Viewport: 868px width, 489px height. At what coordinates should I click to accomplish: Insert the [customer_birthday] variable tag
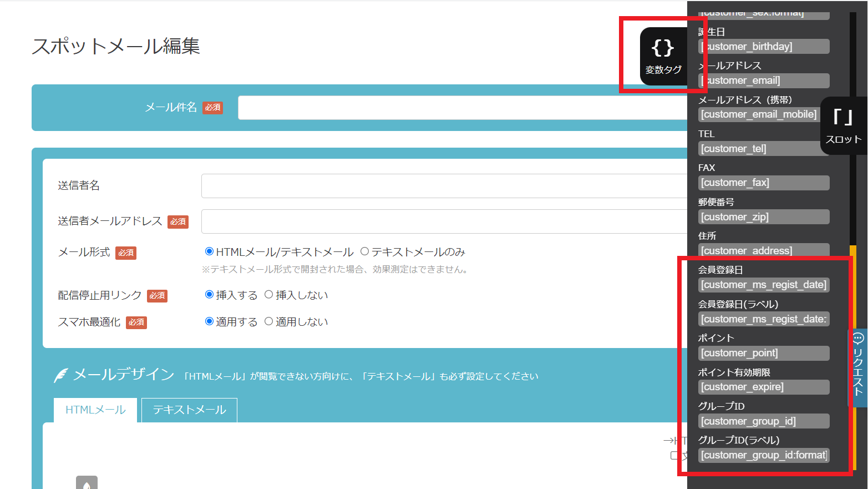764,47
